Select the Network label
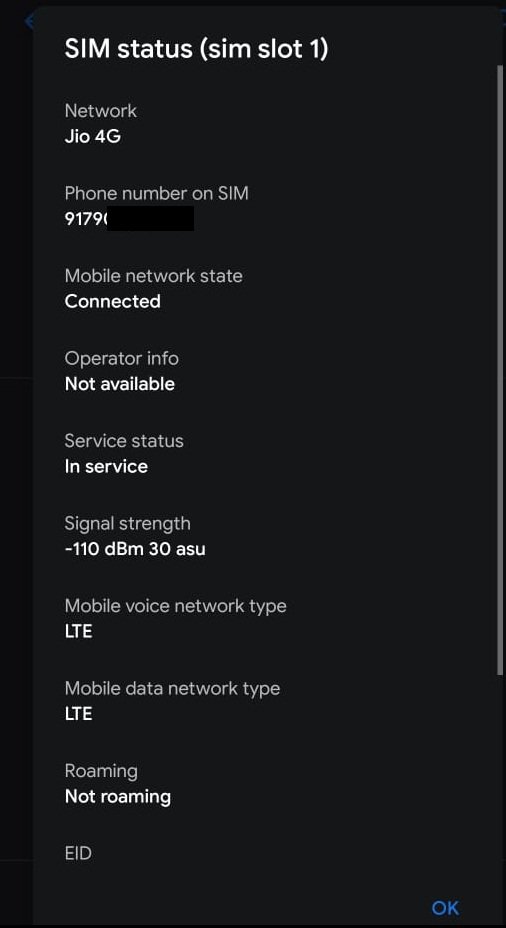Screen dimensions: 506x928 click(101, 111)
